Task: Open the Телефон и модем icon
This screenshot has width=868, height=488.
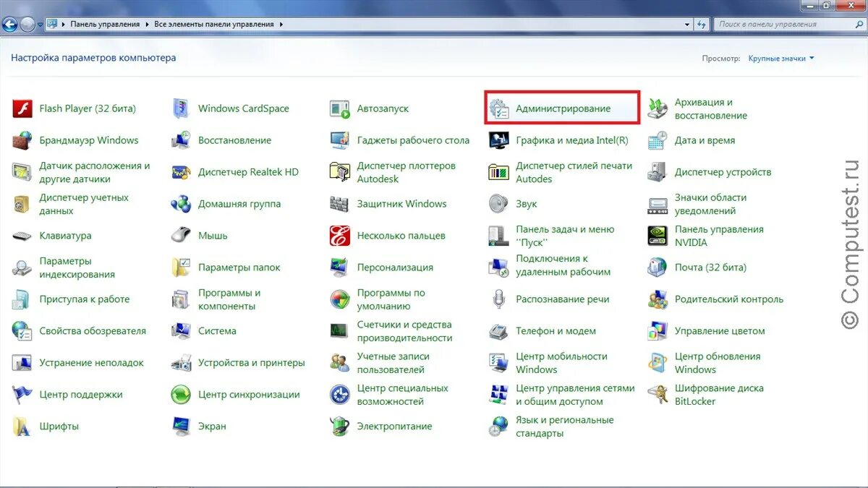Action: [499, 331]
